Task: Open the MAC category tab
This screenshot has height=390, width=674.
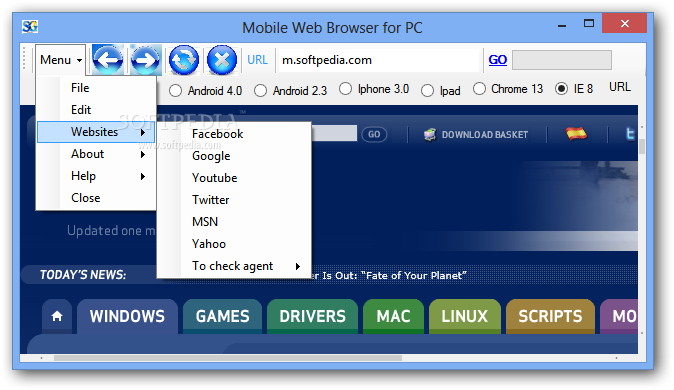Action: tap(393, 316)
